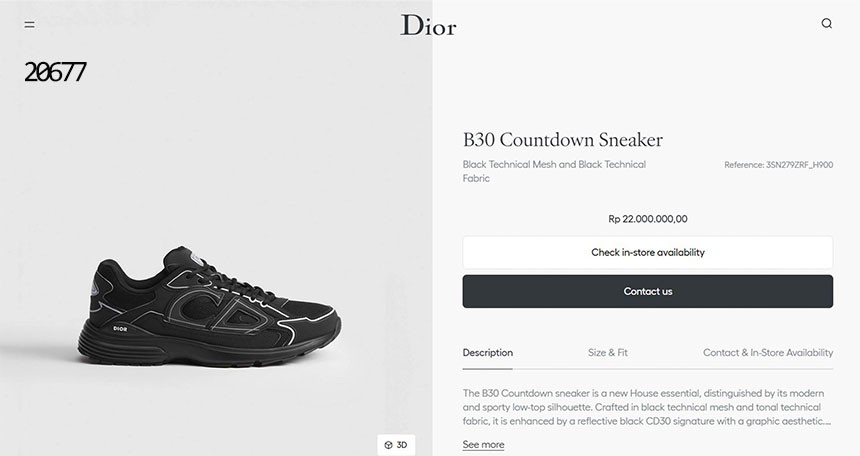This screenshot has height=456, width=860.
Task: Click the Rp 22.000.000,00 price
Action: click(647, 219)
